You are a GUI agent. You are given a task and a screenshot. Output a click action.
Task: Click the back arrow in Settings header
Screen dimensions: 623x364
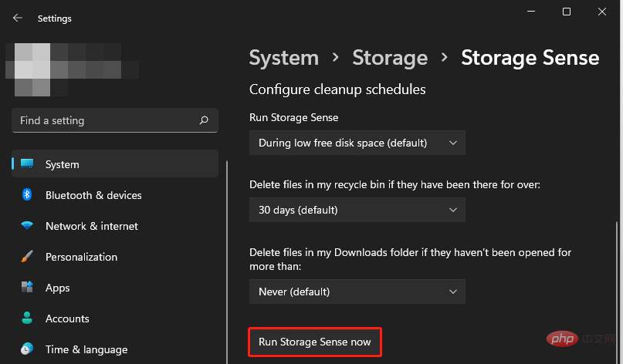click(x=17, y=18)
